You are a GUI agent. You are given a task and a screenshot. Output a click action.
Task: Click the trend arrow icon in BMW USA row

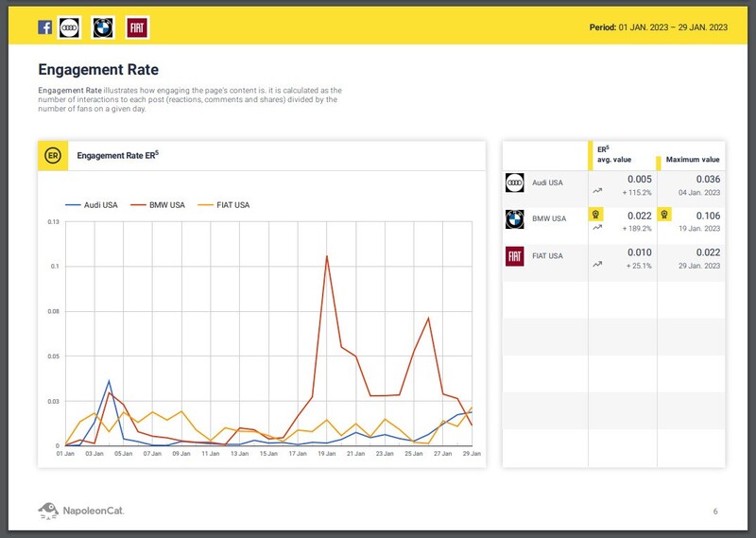point(597,227)
